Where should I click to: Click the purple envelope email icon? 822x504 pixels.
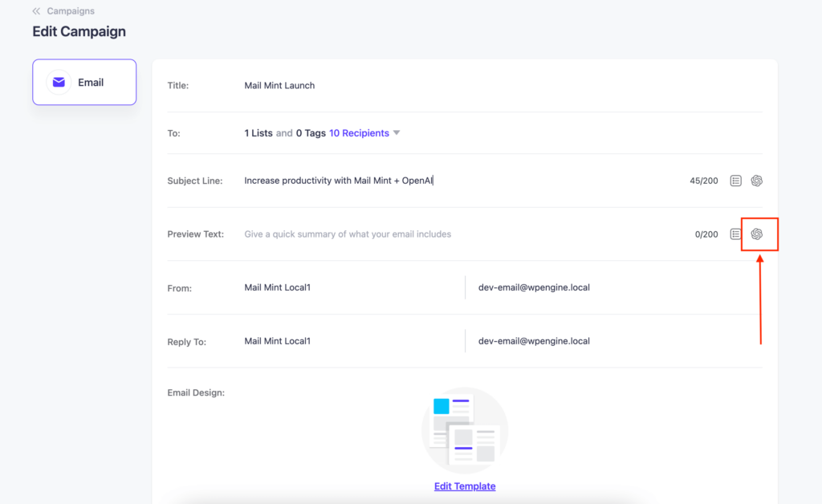[59, 82]
